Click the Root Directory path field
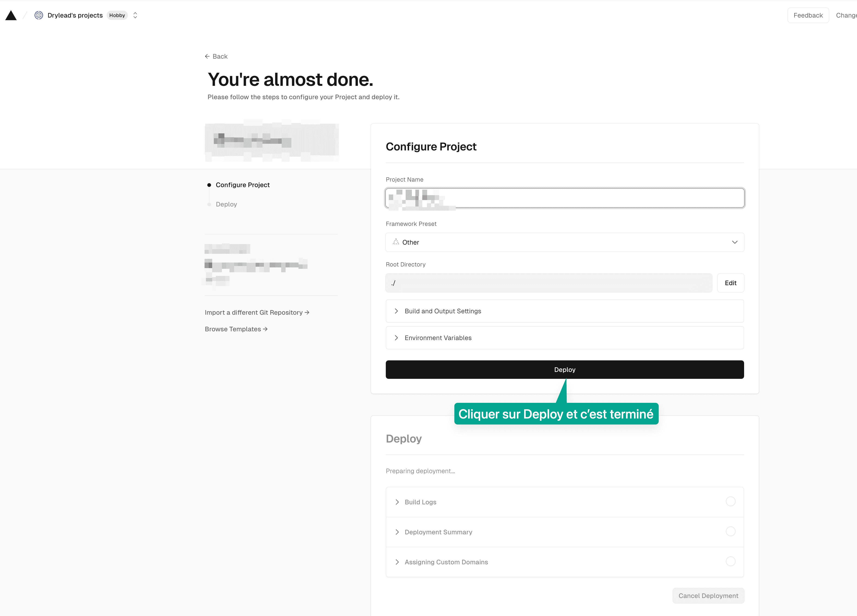The image size is (857, 616). pyautogui.click(x=549, y=283)
